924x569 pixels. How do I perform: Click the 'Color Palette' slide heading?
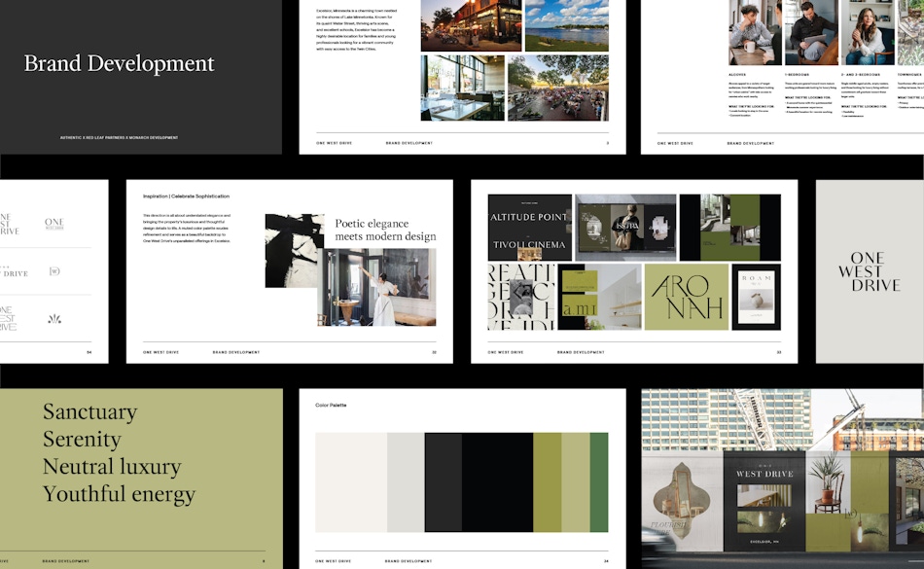(331, 406)
